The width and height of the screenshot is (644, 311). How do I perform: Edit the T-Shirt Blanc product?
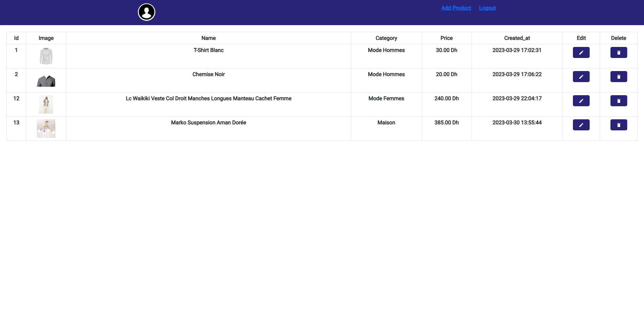[581, 52]
